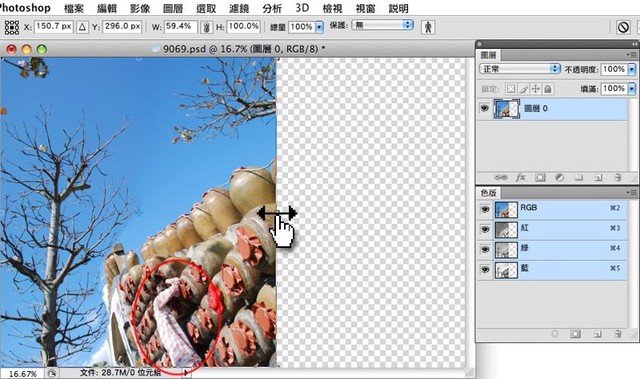This screenshot has height=379, width=640.
Task: Open the 填滿 fill dropdown arrow
Action: click(x=632, y=89)
